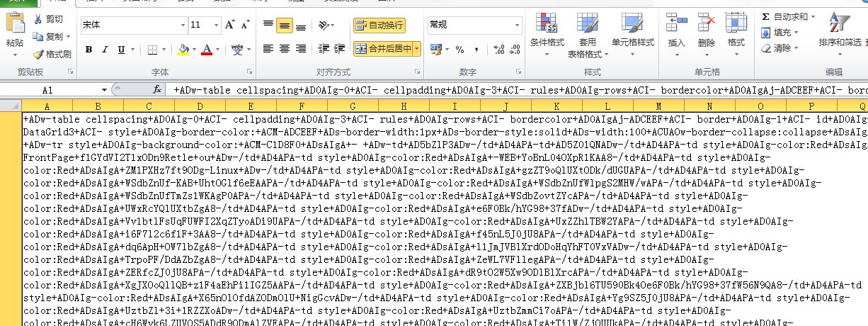The image size is (868, 326).
Task: Apply percent style (%)
Action: point(459,49)
